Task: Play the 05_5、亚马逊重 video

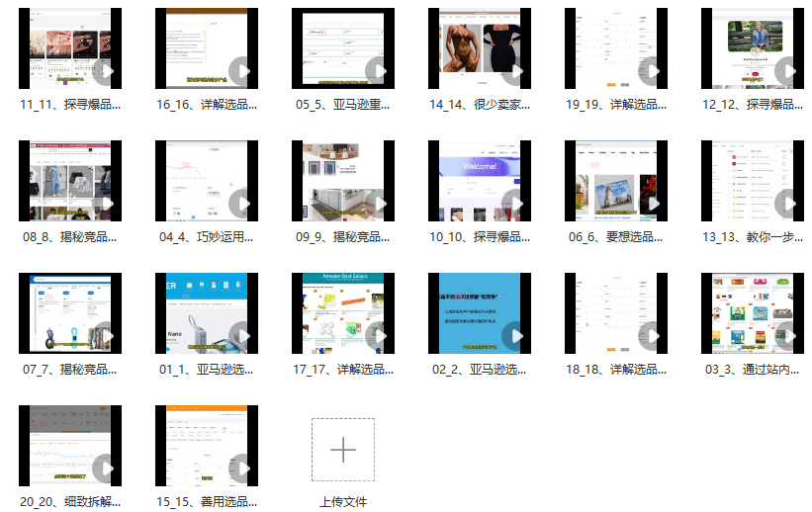Action: (379, 71)
